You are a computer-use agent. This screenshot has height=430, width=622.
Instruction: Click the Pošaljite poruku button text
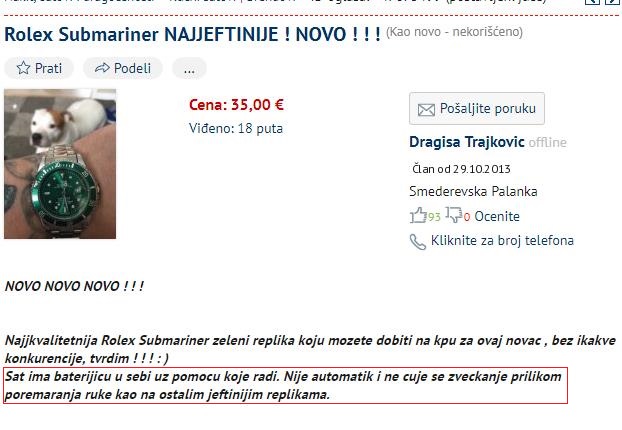pyautogui.click(x=488, y=108)
